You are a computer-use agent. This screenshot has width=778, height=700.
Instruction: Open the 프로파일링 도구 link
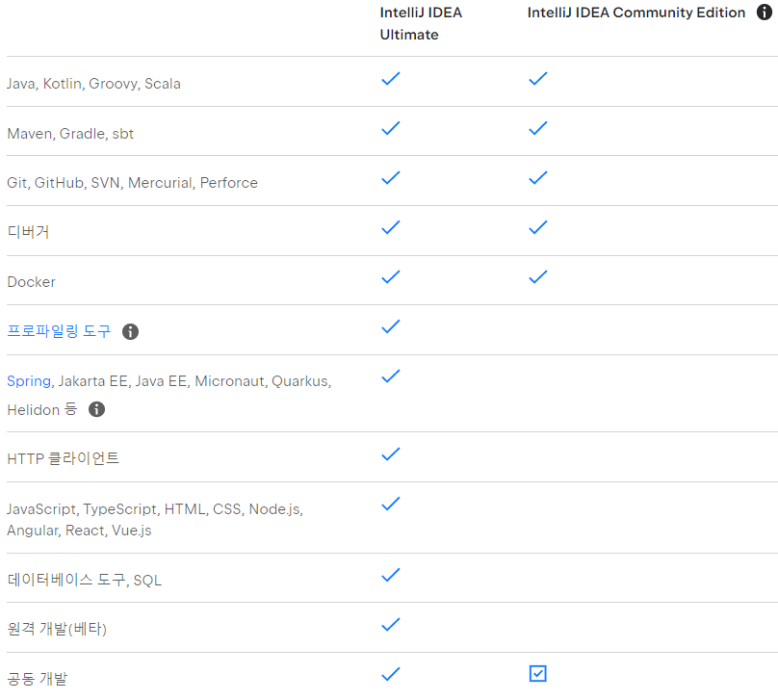coord(59,331)
